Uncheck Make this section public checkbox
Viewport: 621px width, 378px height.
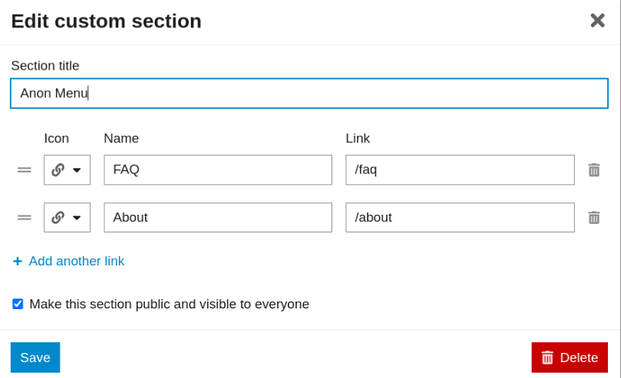tap(17, 304)
